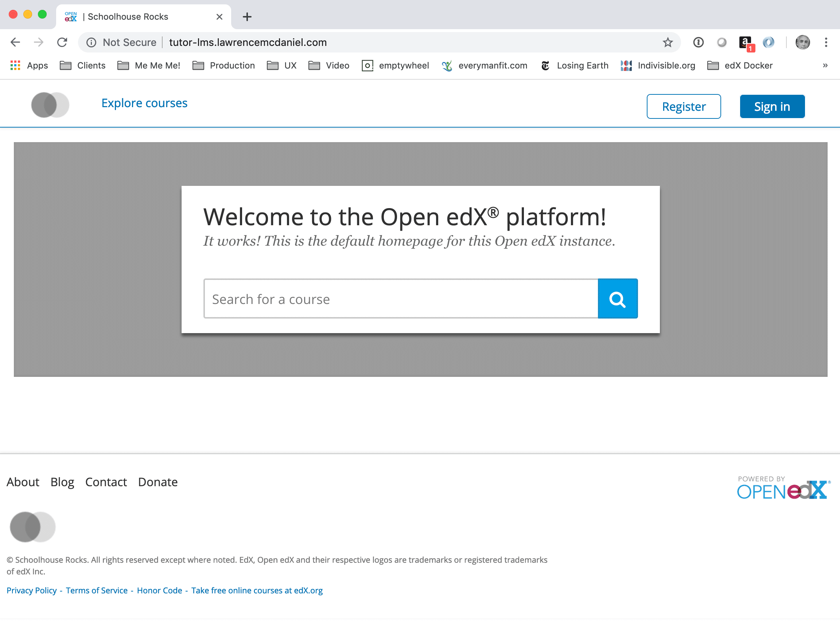The image size is (840, 640).
Task: Open the Donate footer link
Action: pyautogui.click(x=158, y=482)
